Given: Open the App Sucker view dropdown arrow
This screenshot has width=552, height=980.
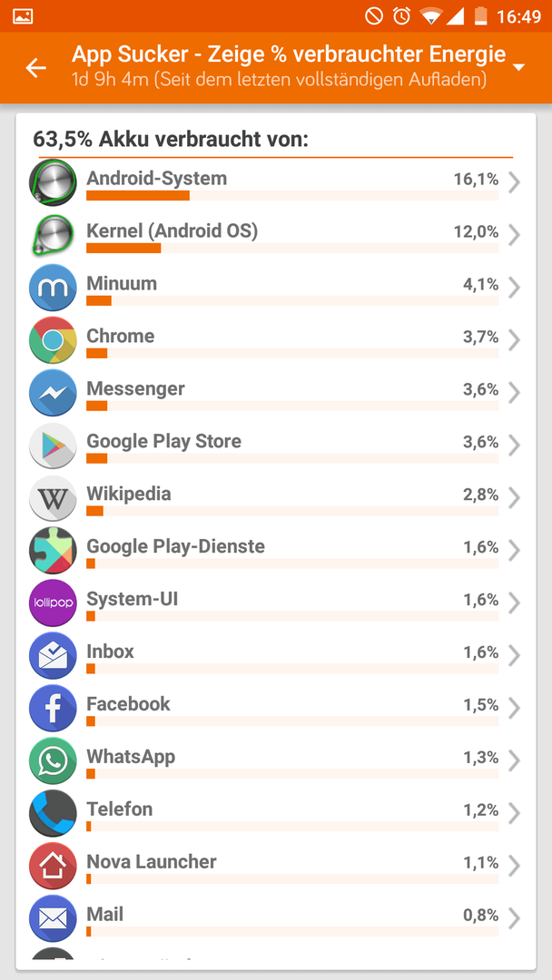Looking at the screenshot, I should (x=518, y=67).
